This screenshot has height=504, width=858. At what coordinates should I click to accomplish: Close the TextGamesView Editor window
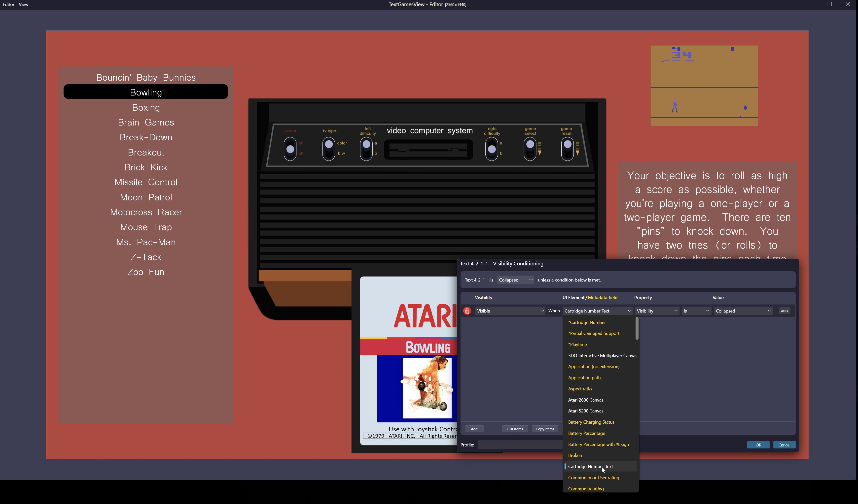[848, 4]
